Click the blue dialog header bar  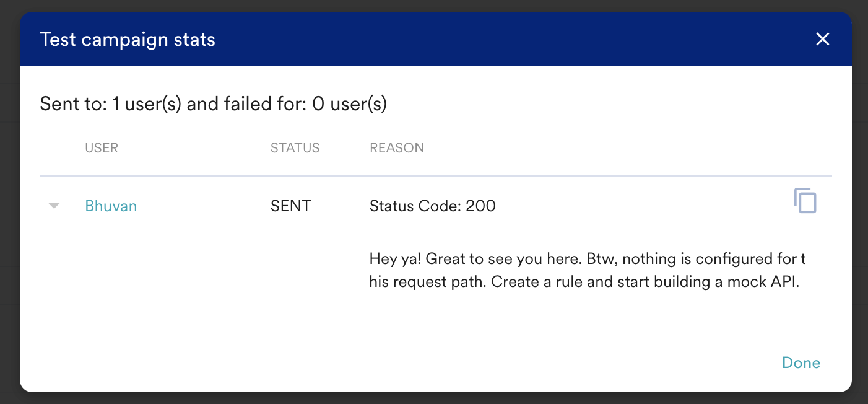[495, 40]
